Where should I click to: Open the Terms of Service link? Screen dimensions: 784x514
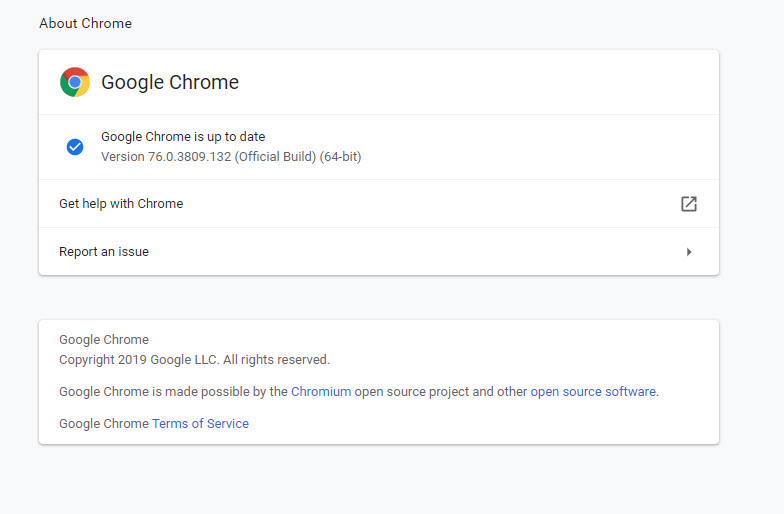tap(200, 424)
